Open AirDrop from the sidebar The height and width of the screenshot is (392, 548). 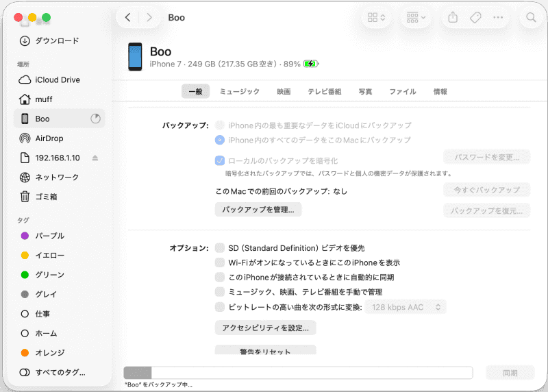[60, 138]
